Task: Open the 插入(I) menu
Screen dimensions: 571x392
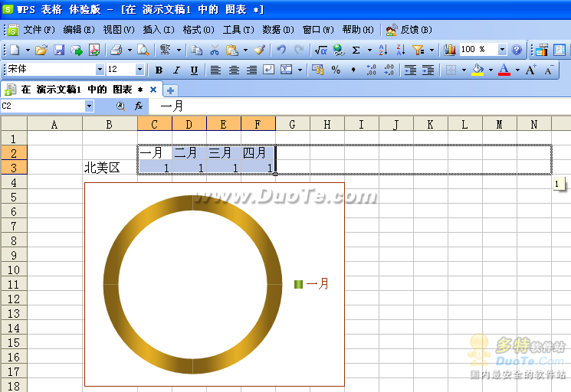Action: pos(157,30)
